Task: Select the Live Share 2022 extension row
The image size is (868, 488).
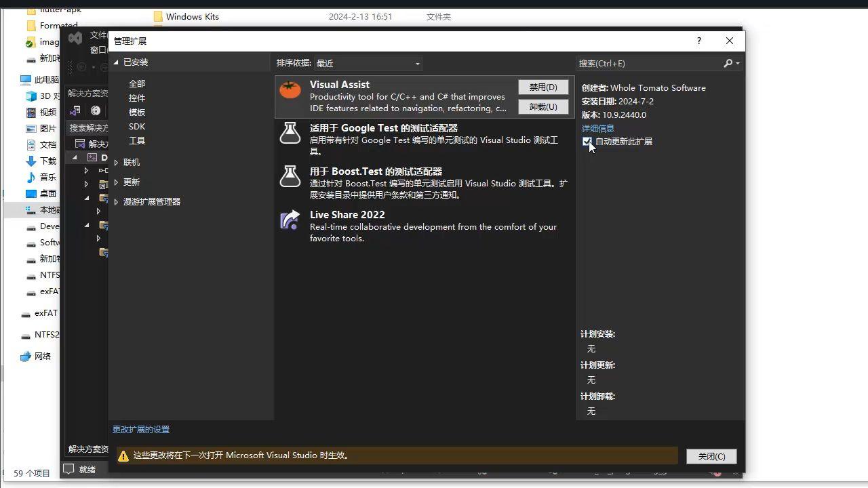Action: [x=425, y=226]
